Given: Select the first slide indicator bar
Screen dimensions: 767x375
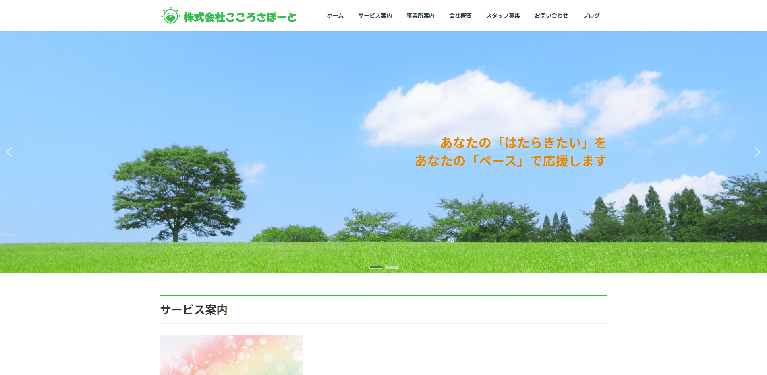Looking at the screenshot, I should tap(376, 267).
